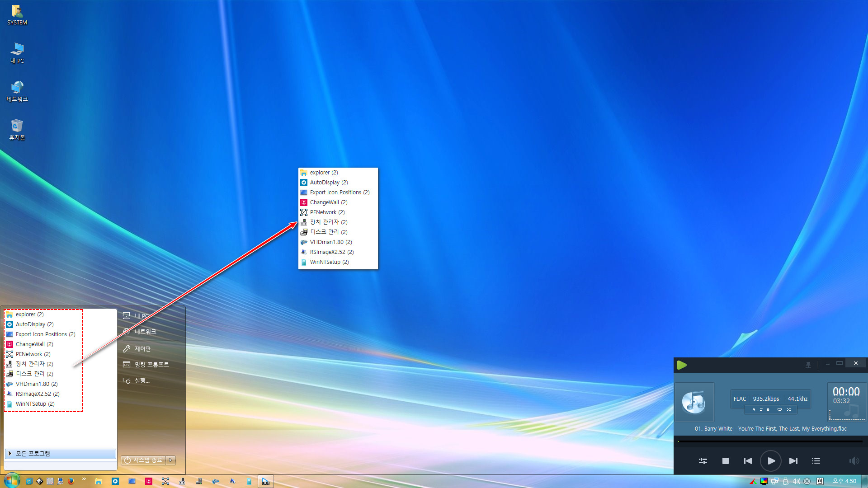Open the playlist in the music player
The width and height of the screenshot is (868, 488).
[816, 461]
